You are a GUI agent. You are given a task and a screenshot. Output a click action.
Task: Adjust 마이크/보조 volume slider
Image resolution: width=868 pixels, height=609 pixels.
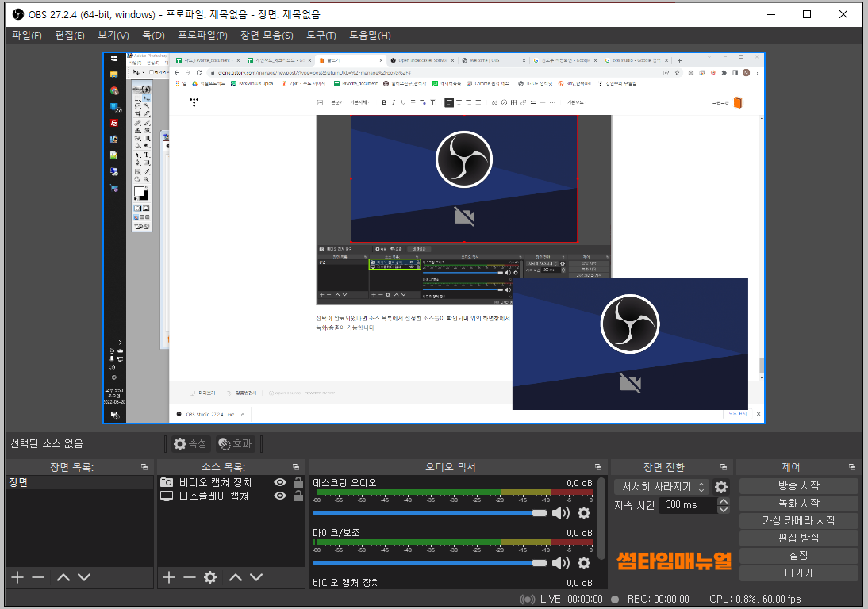[x=429, y=563]
